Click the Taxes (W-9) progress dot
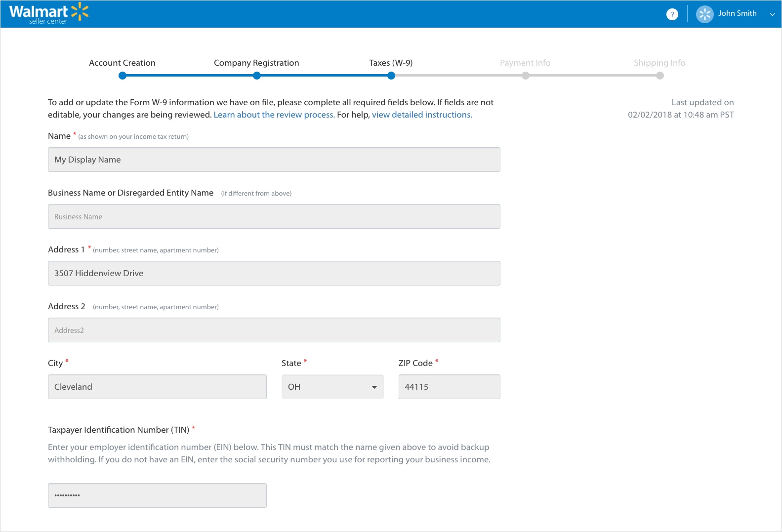Viewport: 782px width, 532px height. tap(391, 76)
